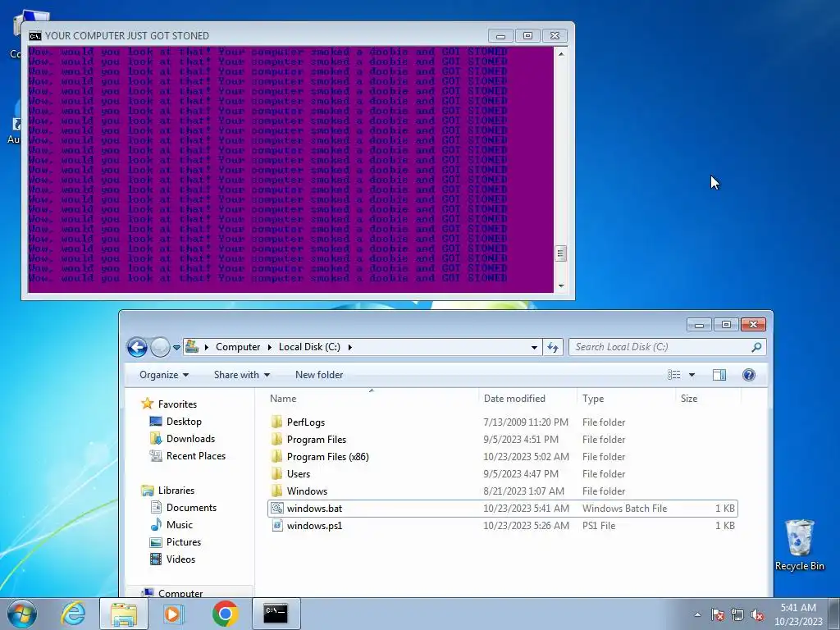
Task: Open Downloads in Favorites
Action: point(190,439)
